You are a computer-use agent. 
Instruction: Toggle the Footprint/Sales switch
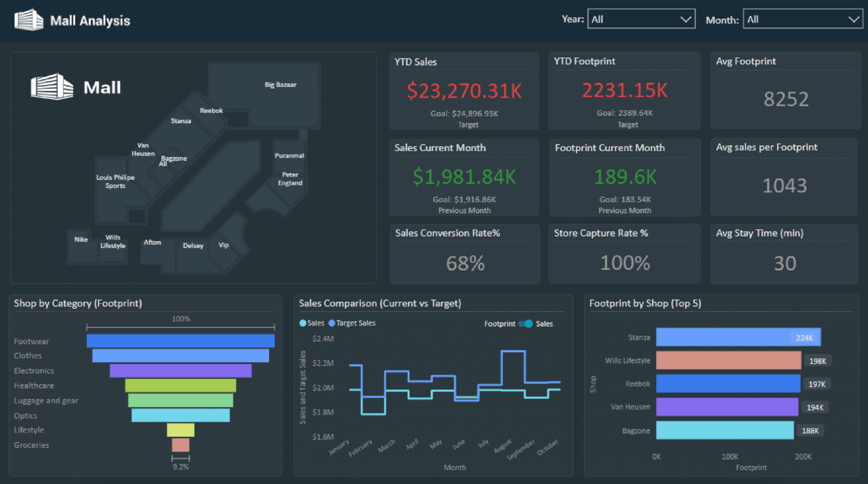(x=525, y=324)
